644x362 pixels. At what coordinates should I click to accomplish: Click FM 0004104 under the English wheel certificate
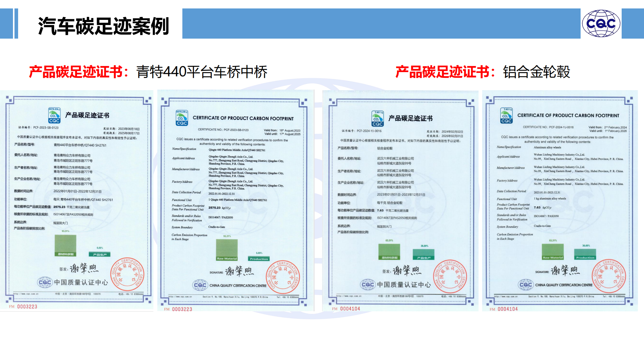click(x=504, y=309)
